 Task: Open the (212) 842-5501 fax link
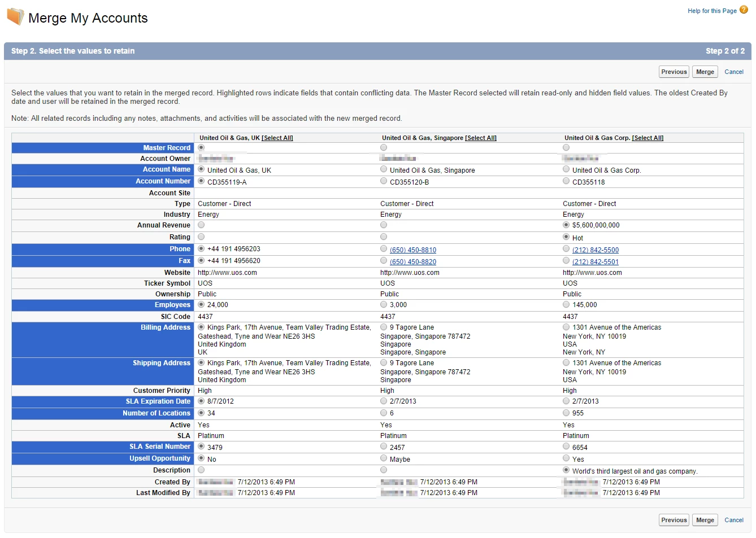click(596, 262)
